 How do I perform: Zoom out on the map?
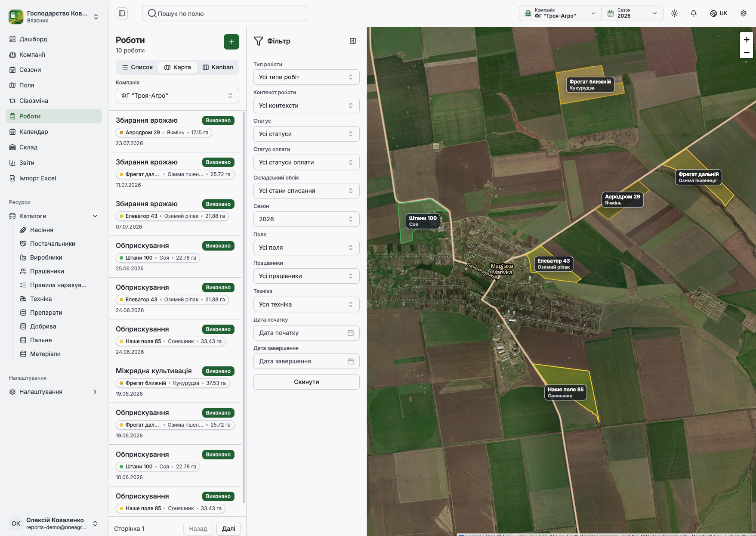click(747, 52)
